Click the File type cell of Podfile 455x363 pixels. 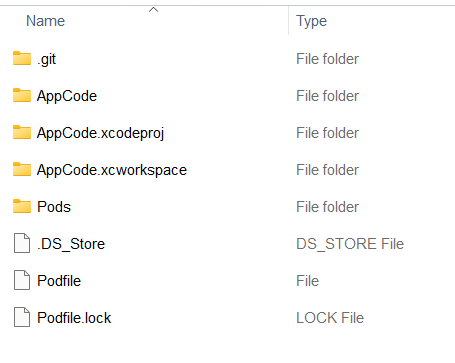point(308,281)
